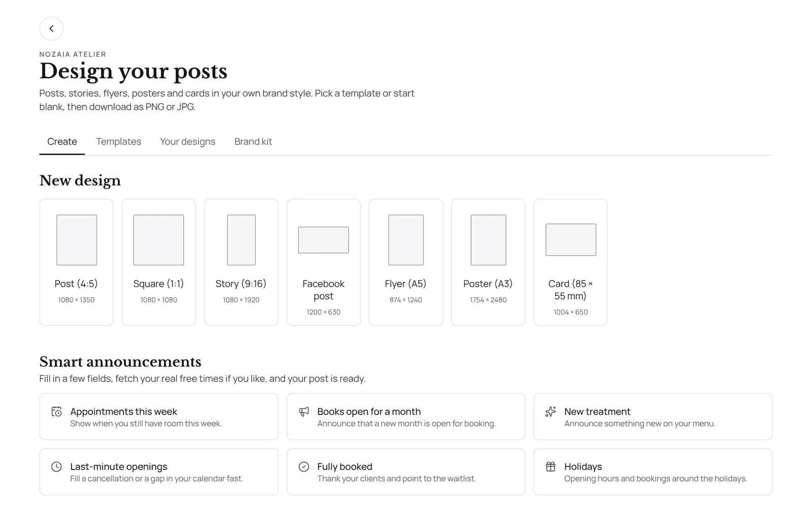
Task: Open the Last-minute openings announcement
Action: pyautogui.click(x=159, y=471)
